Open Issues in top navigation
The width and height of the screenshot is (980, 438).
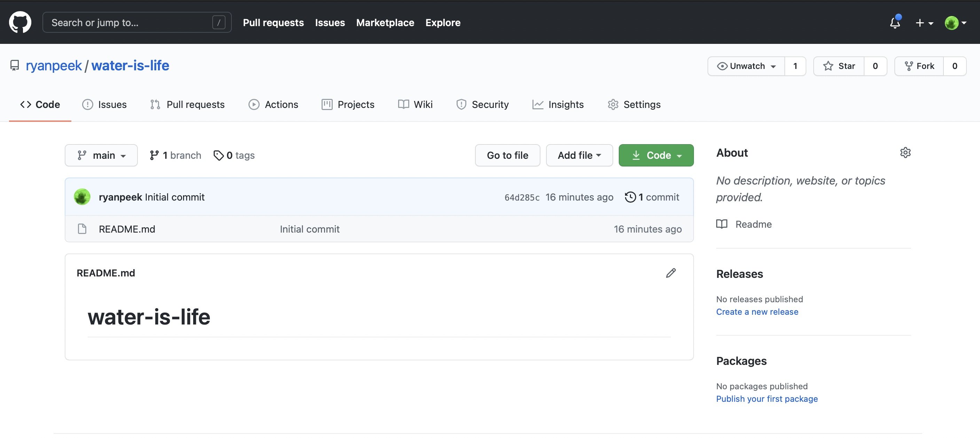(330, 22)
